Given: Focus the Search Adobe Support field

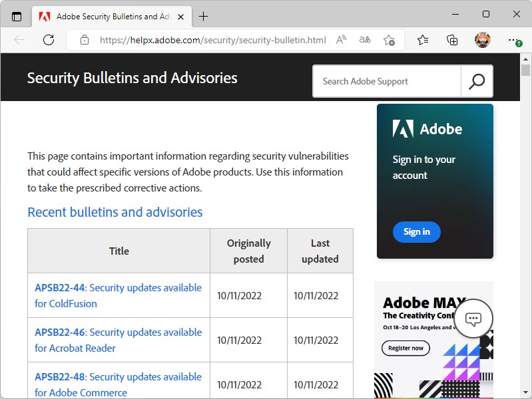Looking at the screenshot, I should coord(388,81).
